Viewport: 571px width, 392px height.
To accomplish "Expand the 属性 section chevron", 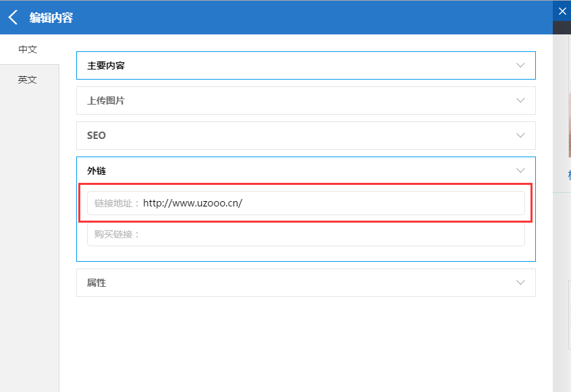I will coord(520,283).
